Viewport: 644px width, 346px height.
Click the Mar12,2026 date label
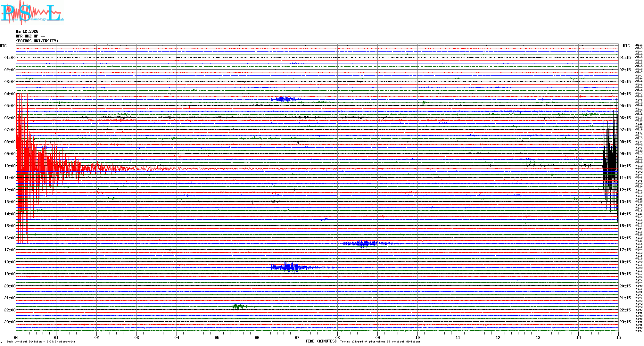[27, 31]
